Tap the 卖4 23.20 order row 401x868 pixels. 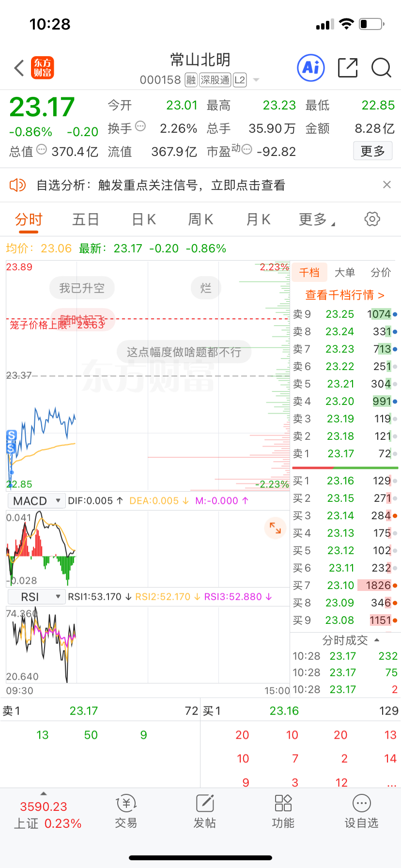(345, 401)
